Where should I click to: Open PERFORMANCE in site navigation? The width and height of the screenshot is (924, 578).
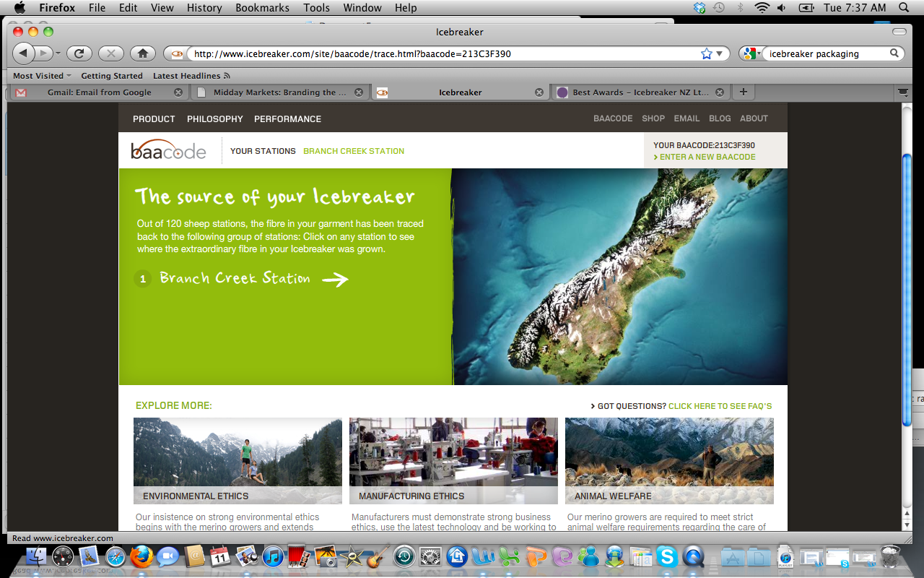[x=288, y=118]
